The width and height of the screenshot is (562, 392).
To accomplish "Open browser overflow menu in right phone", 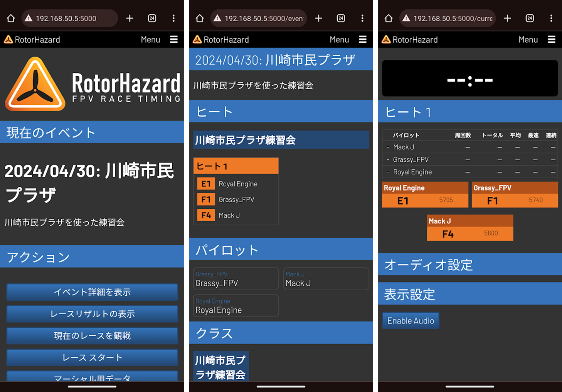I will coord(551,18).
